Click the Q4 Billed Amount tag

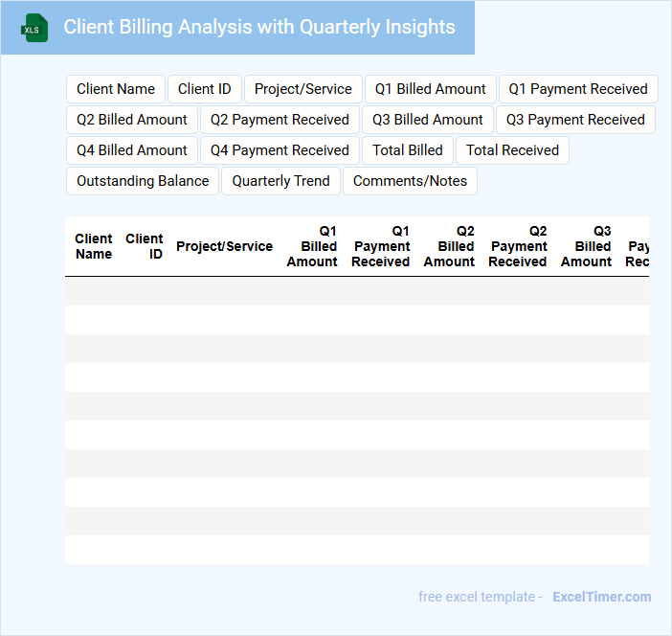point(132,150)
